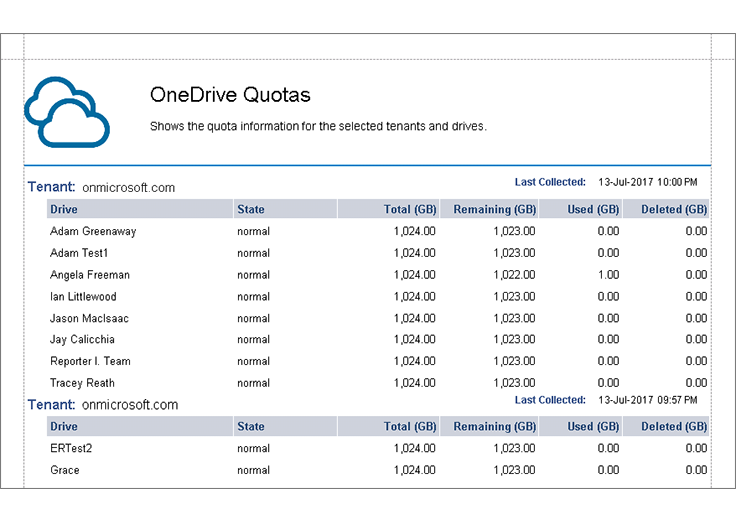This screenshot has height=522, width=736.
Task: Click the second Last Collected label
Action: point(550,400)
